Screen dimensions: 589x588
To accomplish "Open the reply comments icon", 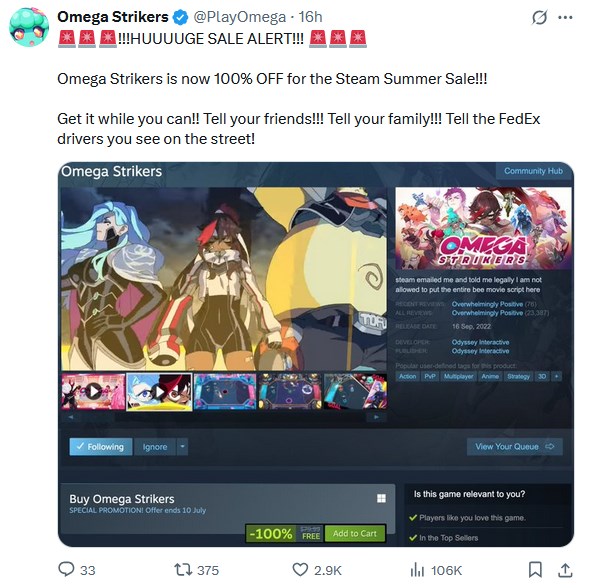I will 66,569.
